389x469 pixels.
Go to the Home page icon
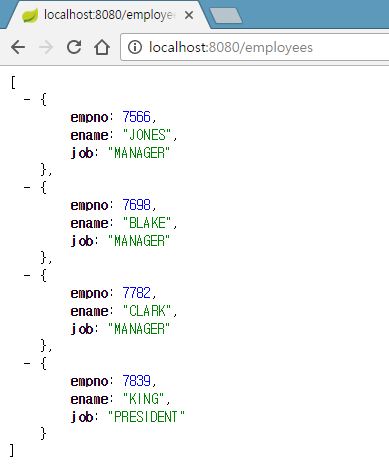pyautogui.click(x=102, y=47)
